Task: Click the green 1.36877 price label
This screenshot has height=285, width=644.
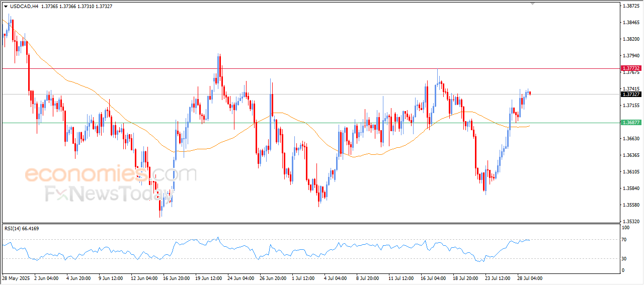Action: (x=631, y=123)
